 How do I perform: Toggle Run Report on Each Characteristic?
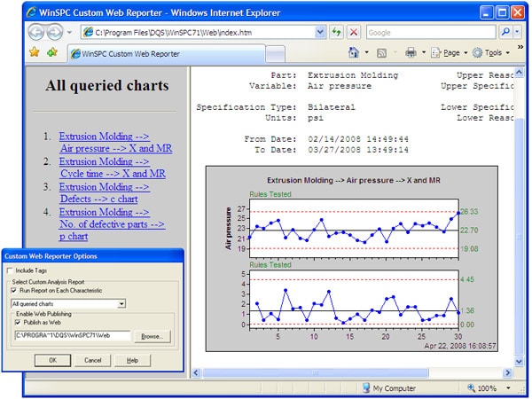pos(14,290)
